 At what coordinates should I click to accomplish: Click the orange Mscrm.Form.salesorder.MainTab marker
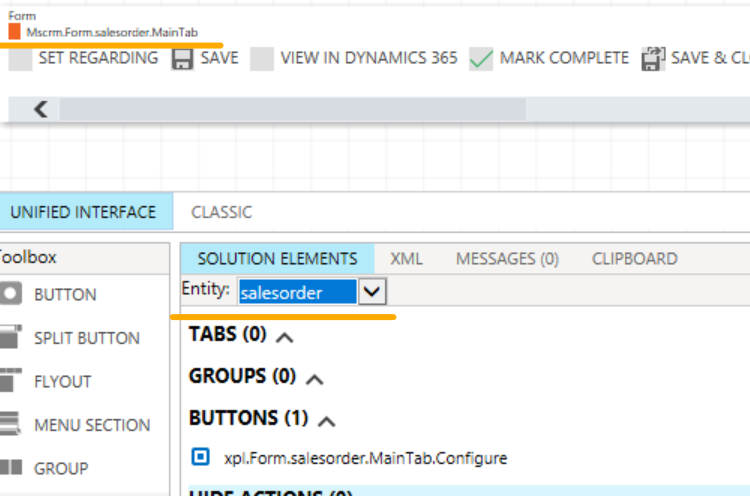click(x=14, y=32)
